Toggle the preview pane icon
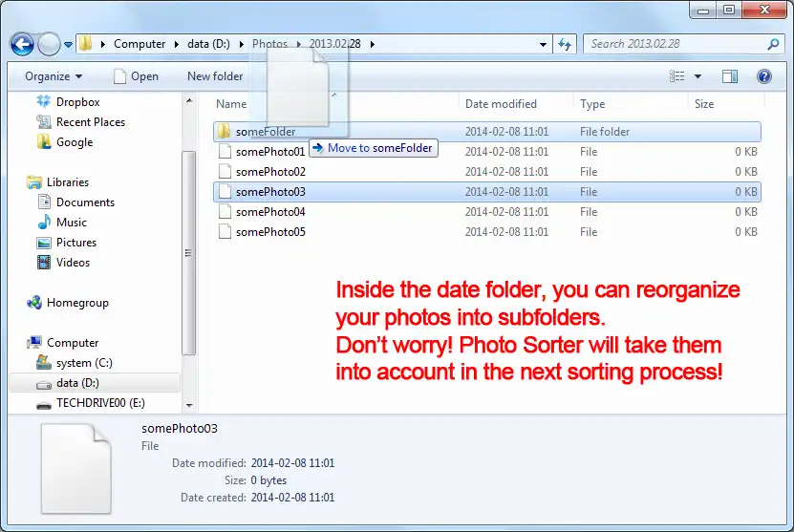 730,77
